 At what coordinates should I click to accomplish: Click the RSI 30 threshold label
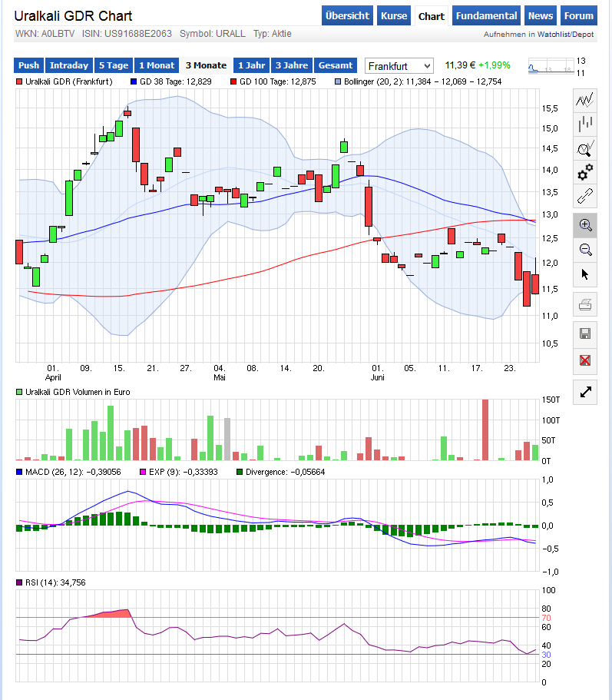click(546, 655)
